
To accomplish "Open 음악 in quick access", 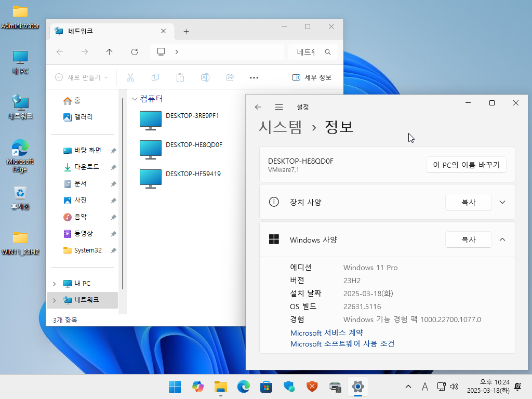I will pos(75,217).
